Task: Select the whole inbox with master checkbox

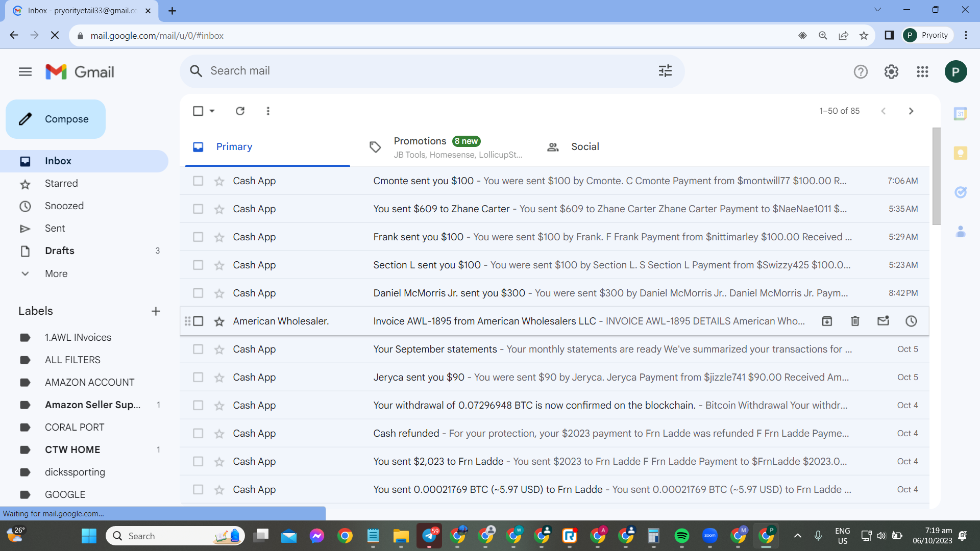Action: [198, 111]
